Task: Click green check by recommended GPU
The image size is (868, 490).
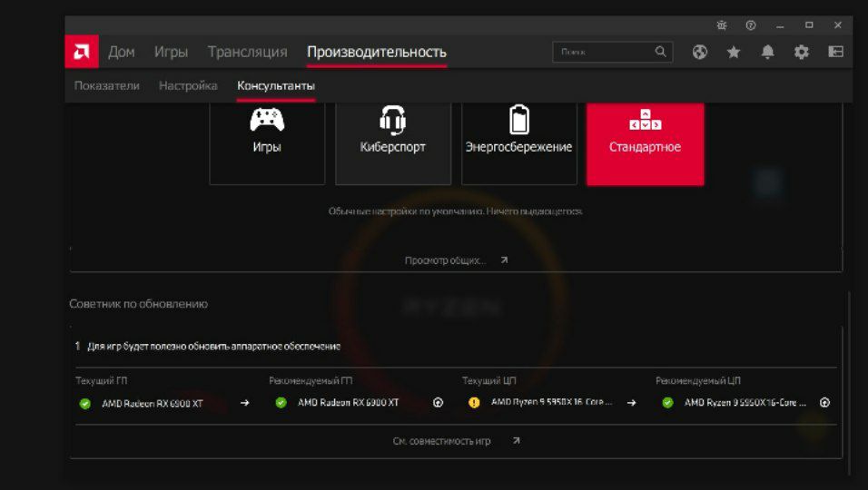Action: [281, 403]
